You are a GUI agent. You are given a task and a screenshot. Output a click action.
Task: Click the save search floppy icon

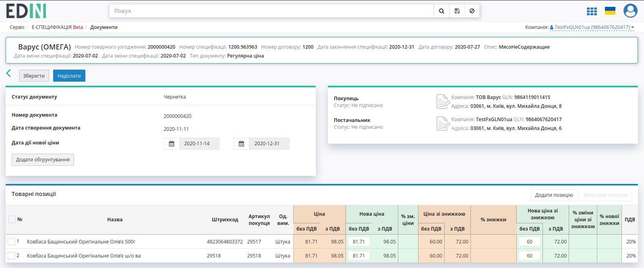pyautogui.click(x=457, y=11)
